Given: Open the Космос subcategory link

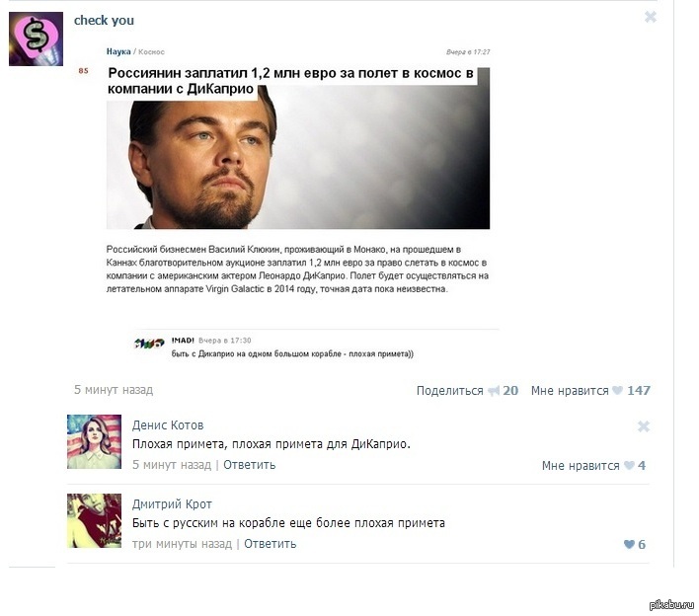Looking at the screenshot, I should (151, 52).
